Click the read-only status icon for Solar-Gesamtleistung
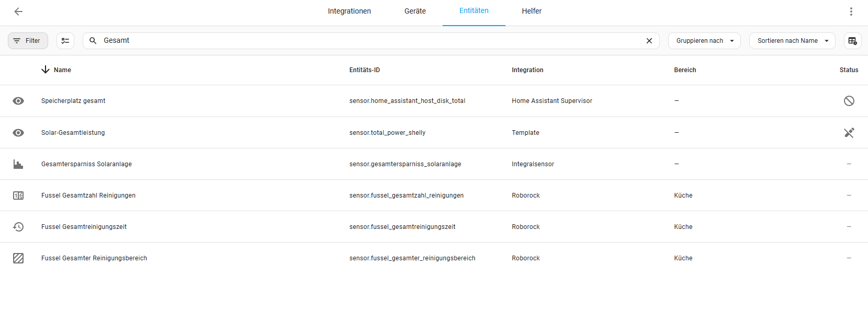Screen dimensions: 868x322 click(x=849, y=133)
